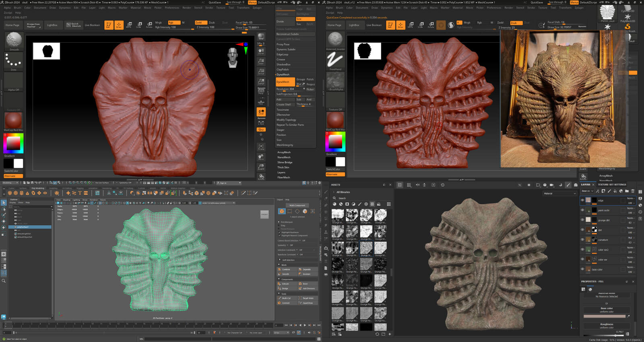Expand All libraries in Painter assets
Viewport: 644px width, 342px height.
coord(334,192)
